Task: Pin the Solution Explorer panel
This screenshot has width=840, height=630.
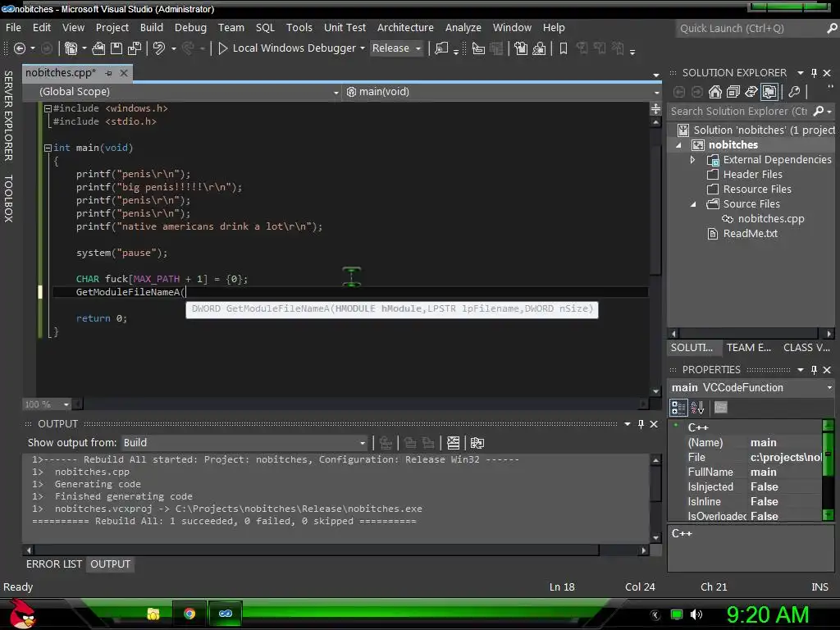Action: point(814,73)
